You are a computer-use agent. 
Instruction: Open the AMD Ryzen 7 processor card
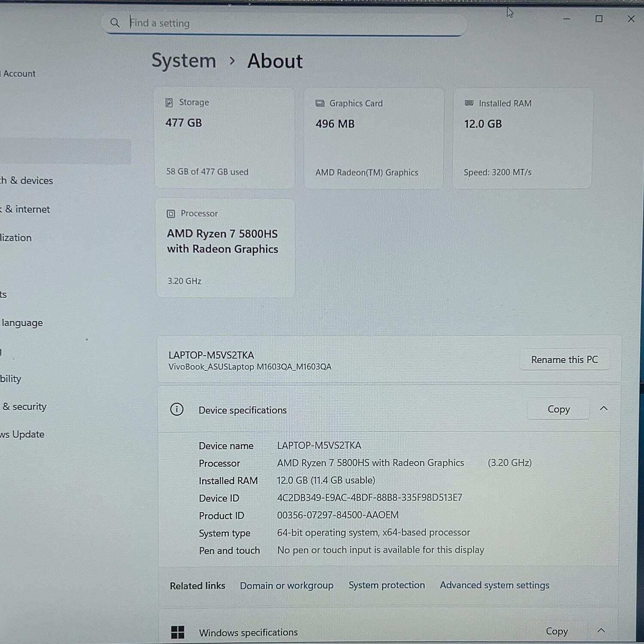(x=225, y=248)
